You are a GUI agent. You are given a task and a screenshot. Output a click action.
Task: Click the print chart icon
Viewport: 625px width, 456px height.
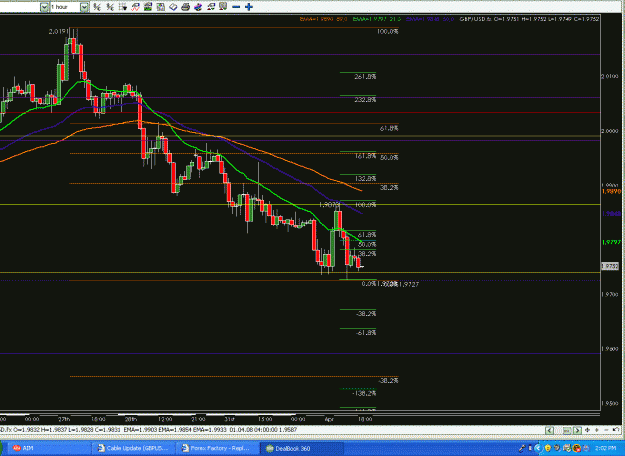click(x=185, y=7)
